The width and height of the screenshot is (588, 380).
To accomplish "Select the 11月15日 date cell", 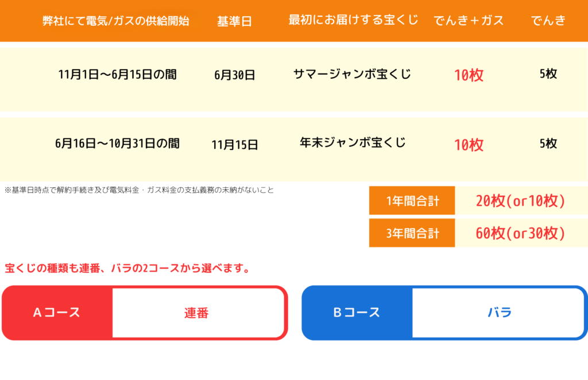I will click(x=235, y=144).
